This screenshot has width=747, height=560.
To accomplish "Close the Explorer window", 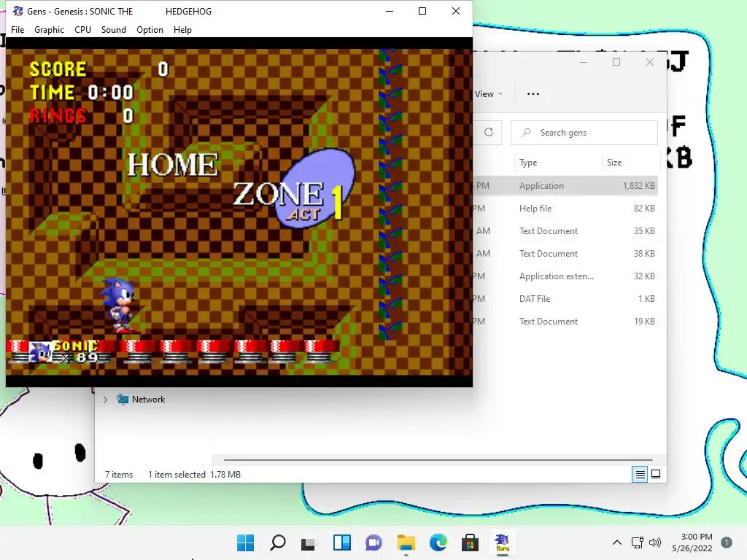I will point(650,62).
